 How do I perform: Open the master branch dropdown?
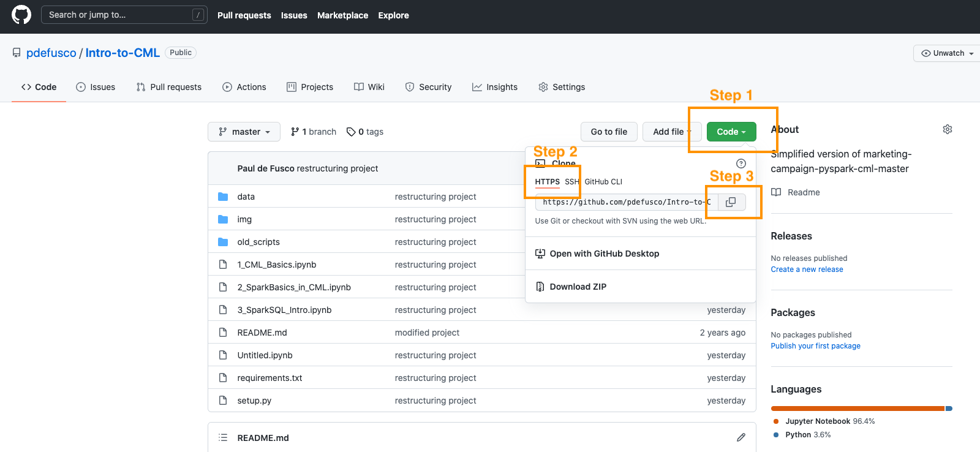point(244,132)
